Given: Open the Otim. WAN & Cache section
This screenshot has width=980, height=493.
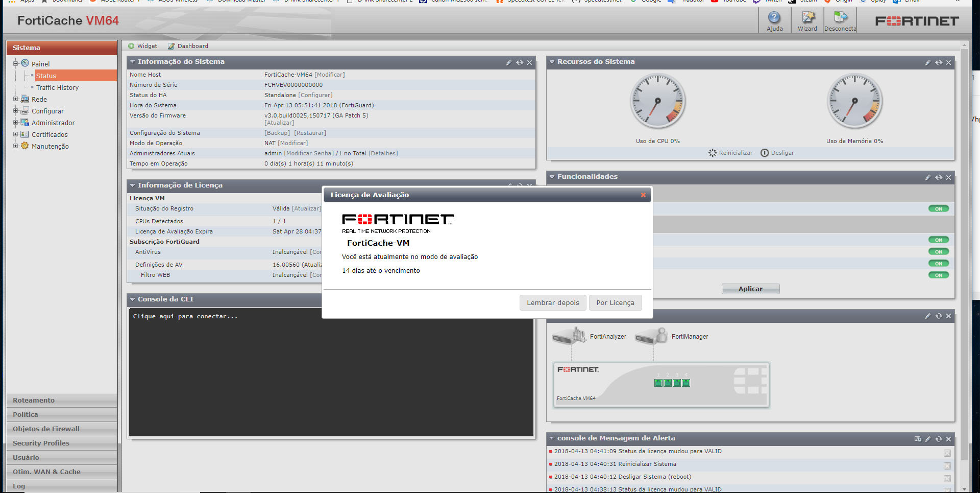Looking at the screenshot, I should [x=62, y=472].
